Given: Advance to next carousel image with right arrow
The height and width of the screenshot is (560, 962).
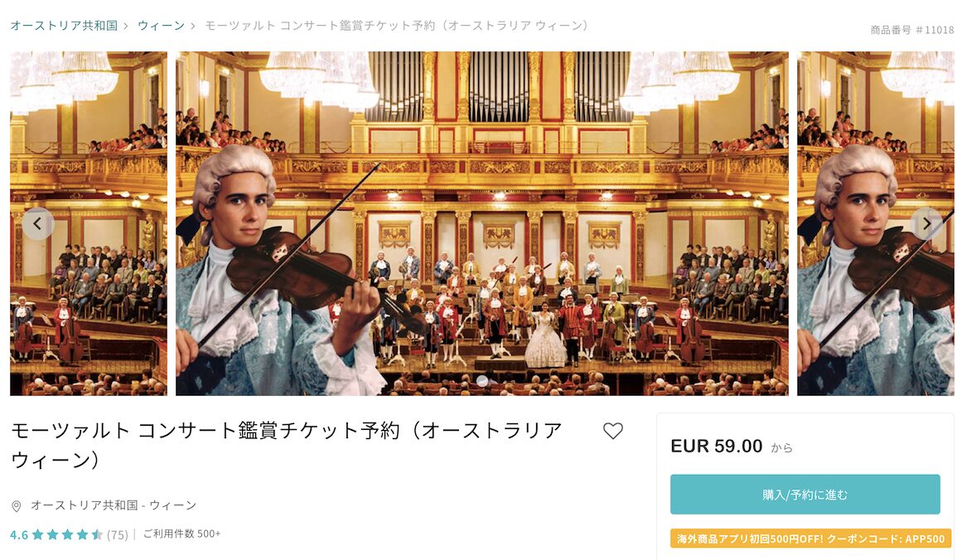Looking at the screenshot, I should [927, 224].
